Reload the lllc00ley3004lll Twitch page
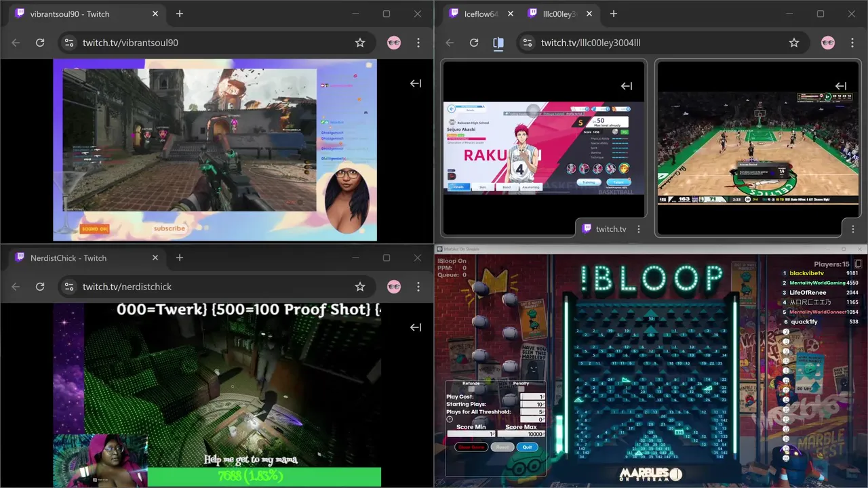The height and width of the screenshot is (488, 868). click(x=474, y=43)
